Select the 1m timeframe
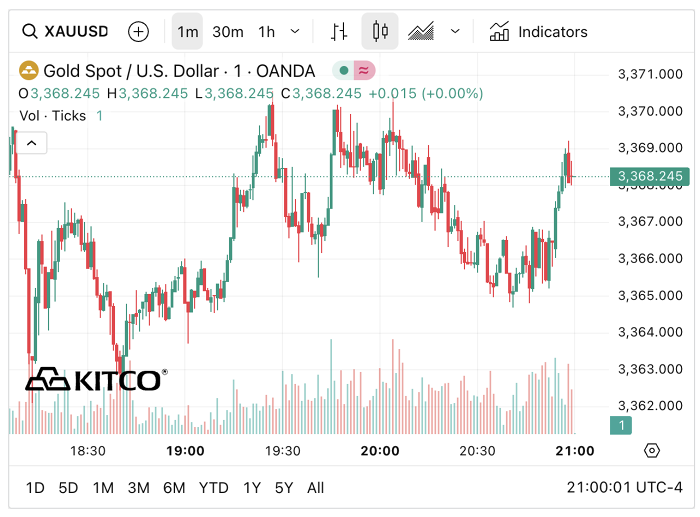Screen dimensions: 700x517 188,32
